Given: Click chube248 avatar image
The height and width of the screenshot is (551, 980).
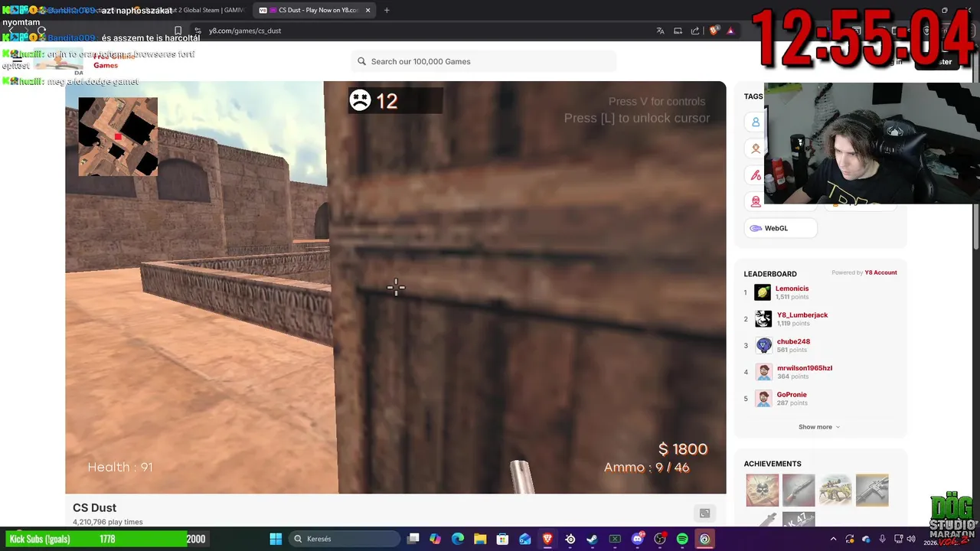Looking at the screenshot, I should click(x=763, y=345).
